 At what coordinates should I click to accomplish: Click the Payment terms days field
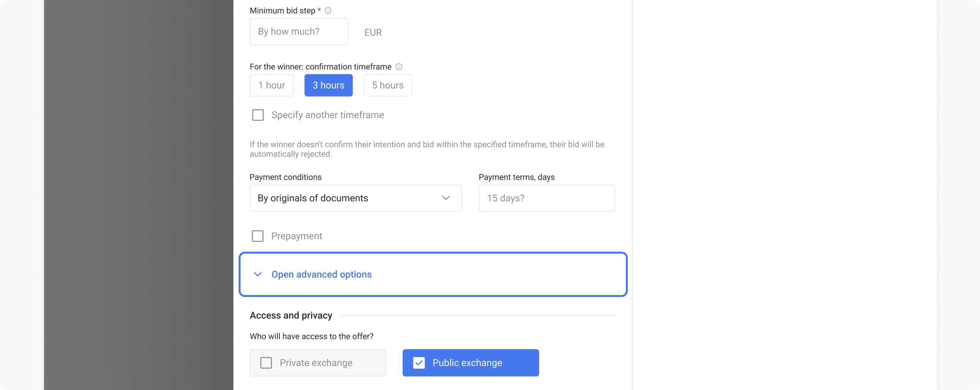tap(546, 198)
